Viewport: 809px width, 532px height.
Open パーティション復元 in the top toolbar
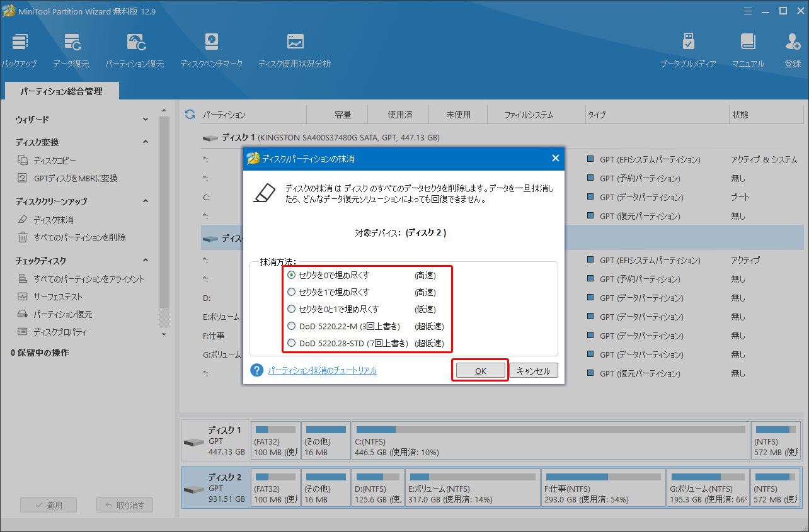pos(134,50)
